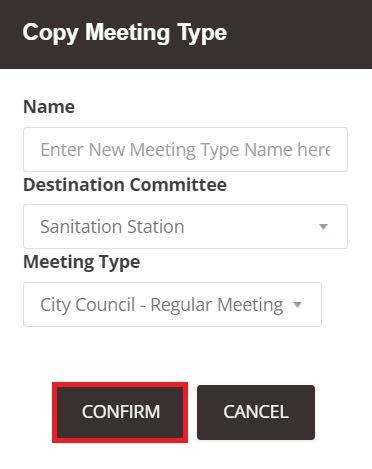Show meeting type options via the triangle
The image size is (372, 469).
coord(297,304)
